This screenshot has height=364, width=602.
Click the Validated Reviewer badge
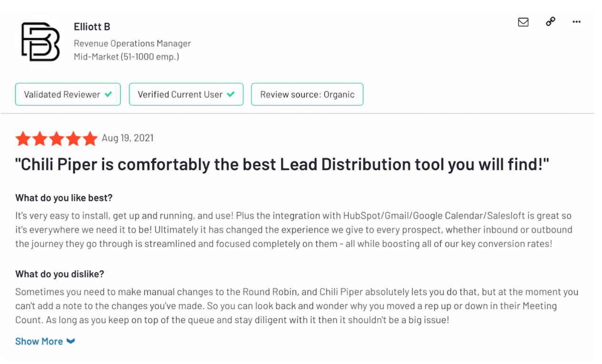coord(68,94)
